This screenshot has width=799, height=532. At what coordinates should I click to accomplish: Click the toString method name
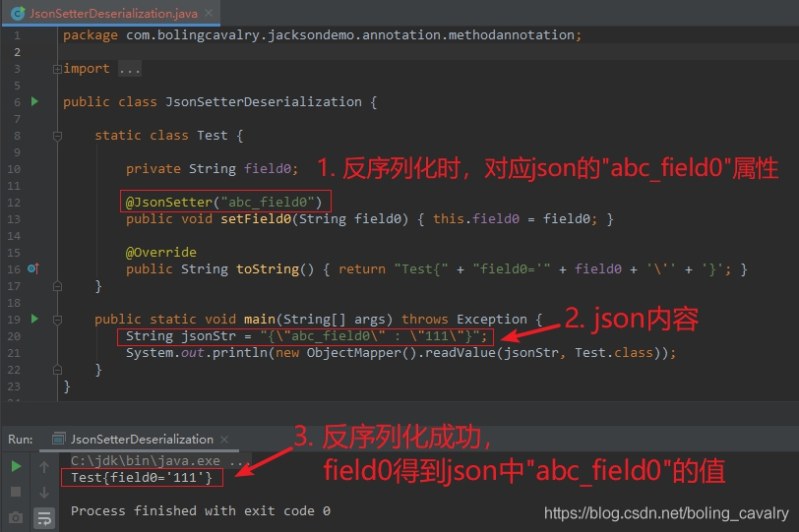(x=268, y=268)
